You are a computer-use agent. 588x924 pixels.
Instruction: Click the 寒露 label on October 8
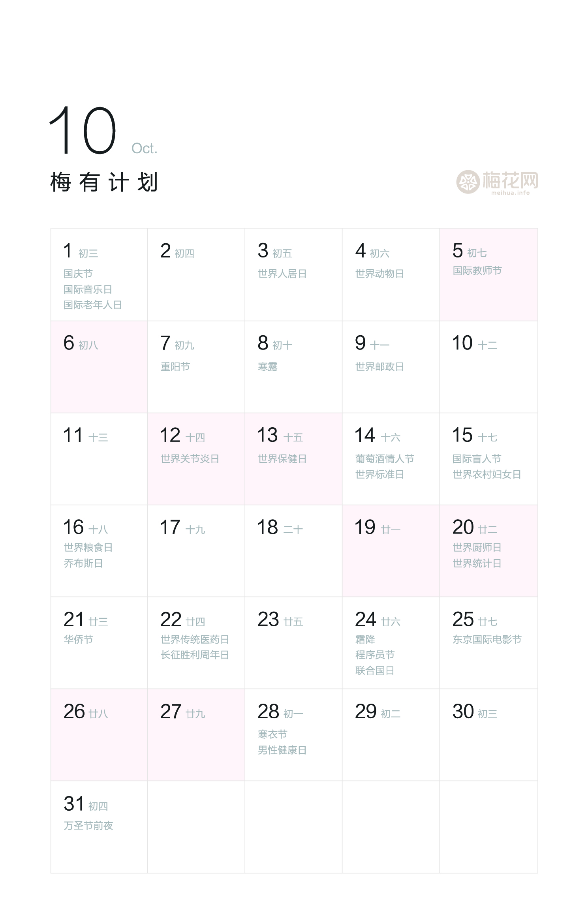coord(268,367)
